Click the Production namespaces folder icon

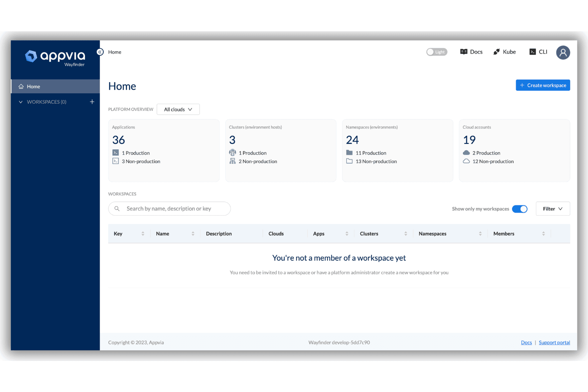point(350,153)
